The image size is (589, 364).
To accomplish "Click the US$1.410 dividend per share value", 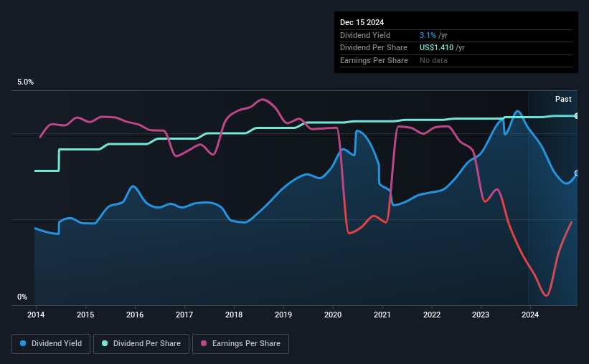I will 436,48.
